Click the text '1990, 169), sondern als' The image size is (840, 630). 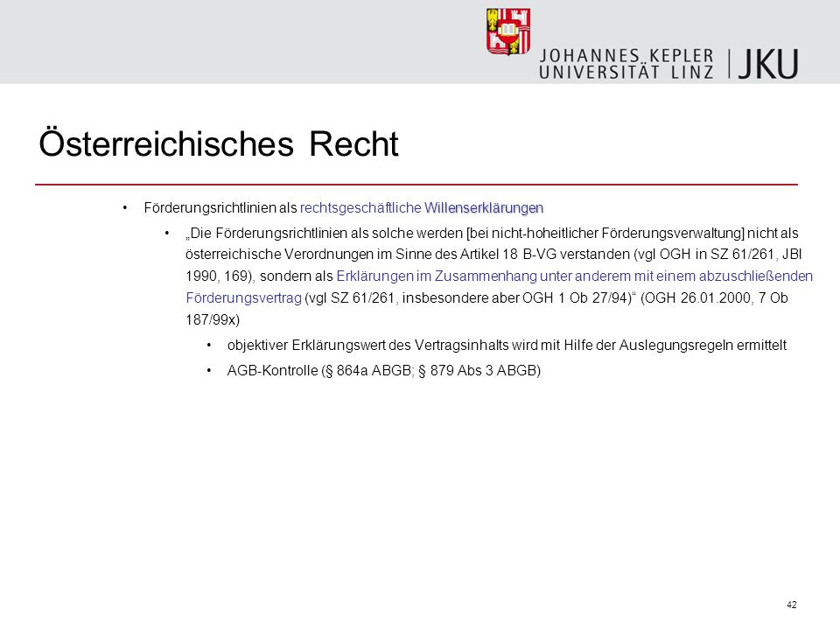coord(259,276)
